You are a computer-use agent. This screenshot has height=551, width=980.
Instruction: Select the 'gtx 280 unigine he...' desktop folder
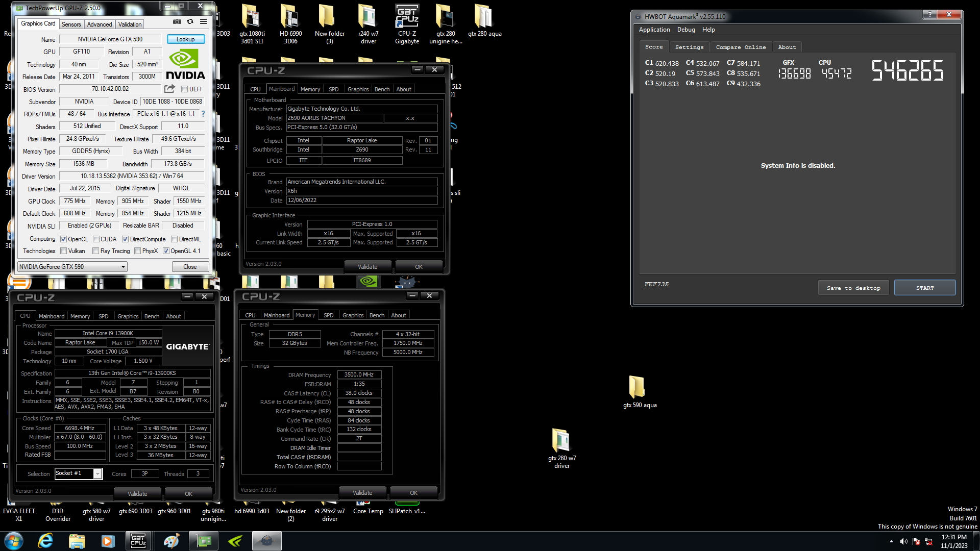[446, 24]
